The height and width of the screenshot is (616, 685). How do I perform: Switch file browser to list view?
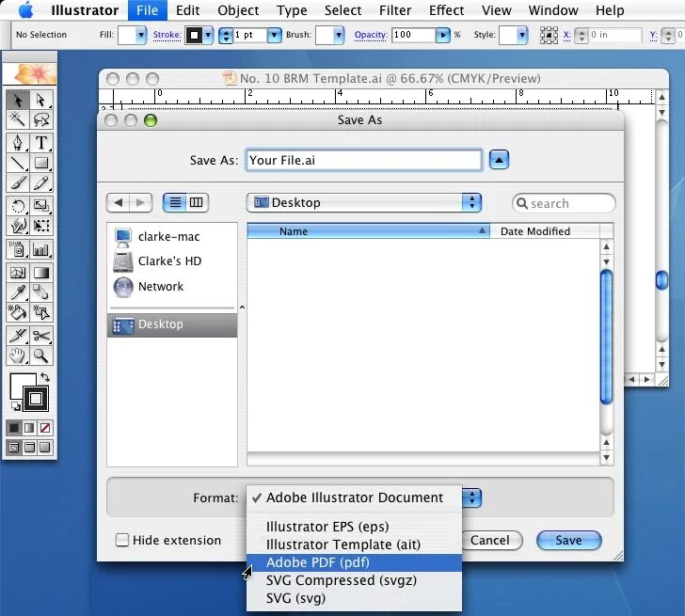(x=175, y=202)
